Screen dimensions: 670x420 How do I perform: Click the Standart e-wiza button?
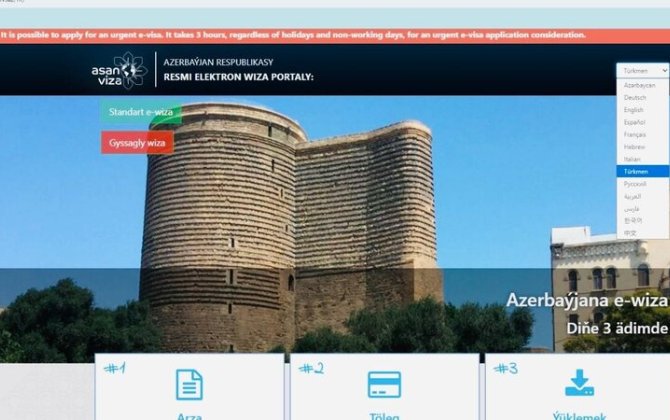[x=141, y=112]
